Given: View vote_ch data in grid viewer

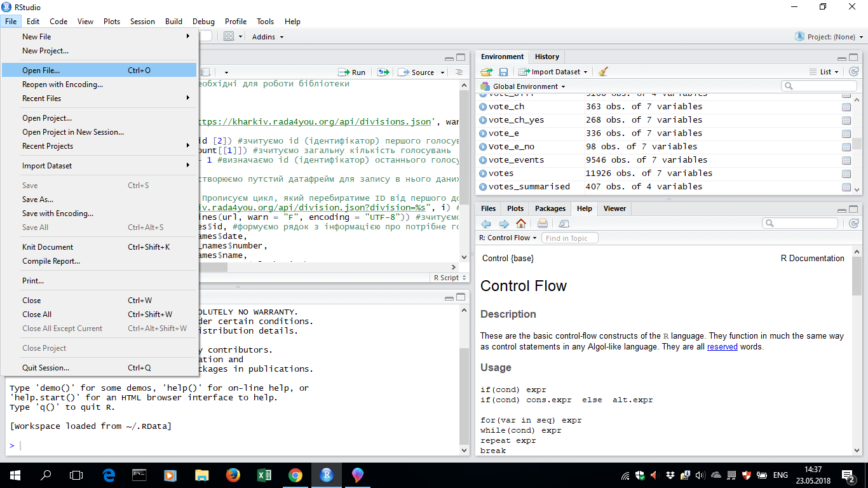Looking at the screenshot, I should (x=846, y=107).
